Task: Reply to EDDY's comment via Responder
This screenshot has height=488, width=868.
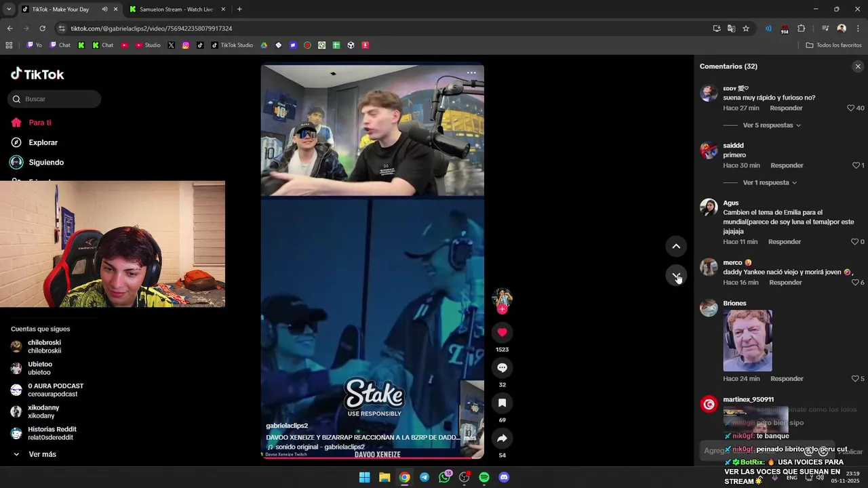Action: point(786,108)
